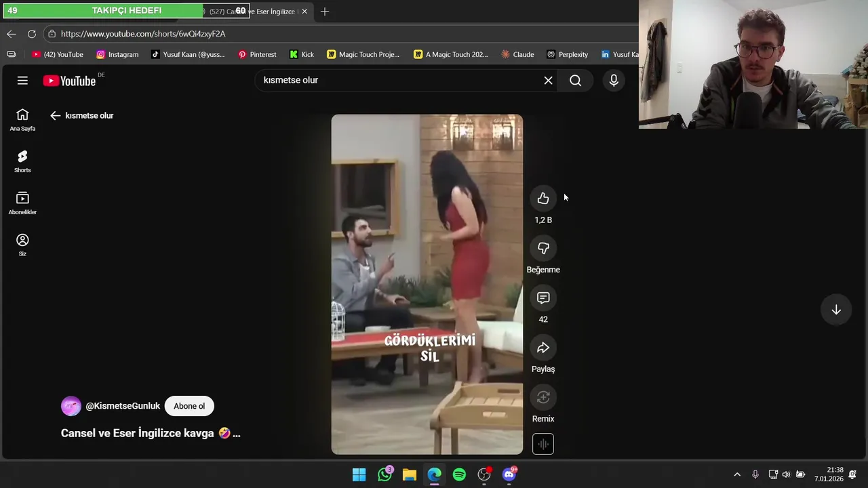
Task: Open Spotify from the taskbar
Action: click(459, 474)
